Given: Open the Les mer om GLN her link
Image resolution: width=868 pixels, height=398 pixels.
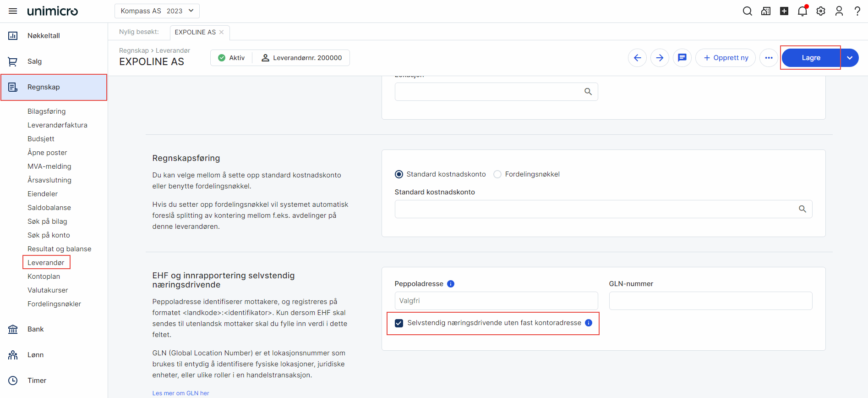Looking at the screenshot, I should point(180,393).
